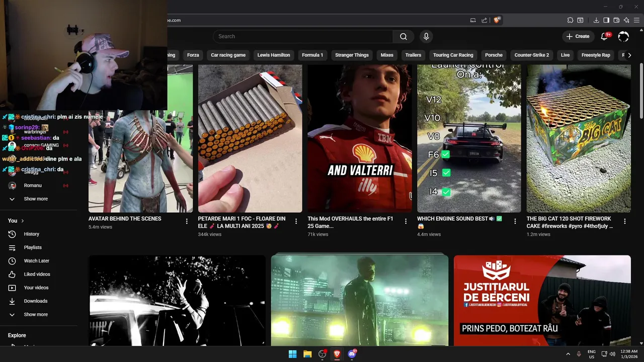The width and height of the screenshot is (644, 362).
Task: Open volume control in system tray
Action: (612, 354)
